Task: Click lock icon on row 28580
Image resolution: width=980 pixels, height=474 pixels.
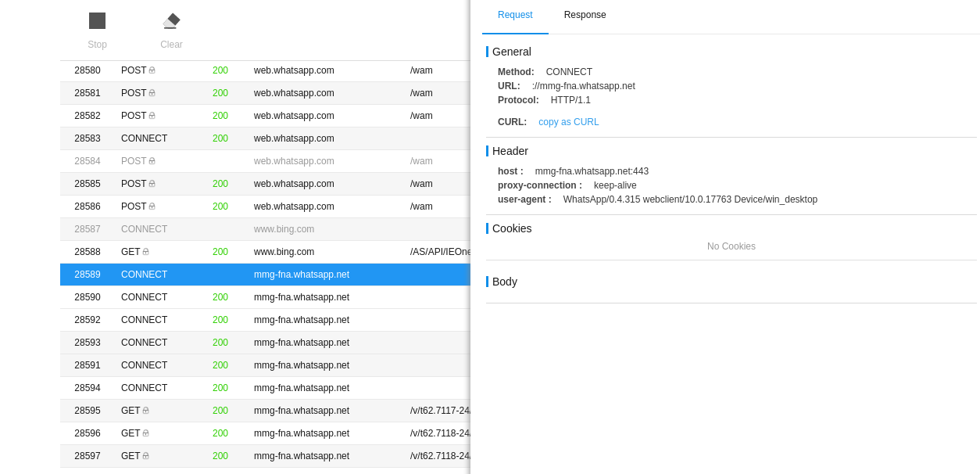Action: tap(152, 70)
